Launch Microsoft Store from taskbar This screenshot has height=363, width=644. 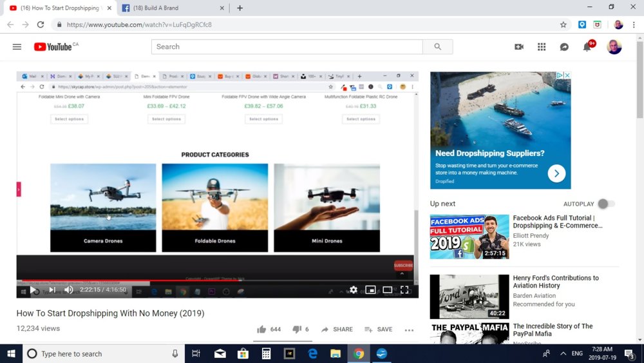click(243, 353)
